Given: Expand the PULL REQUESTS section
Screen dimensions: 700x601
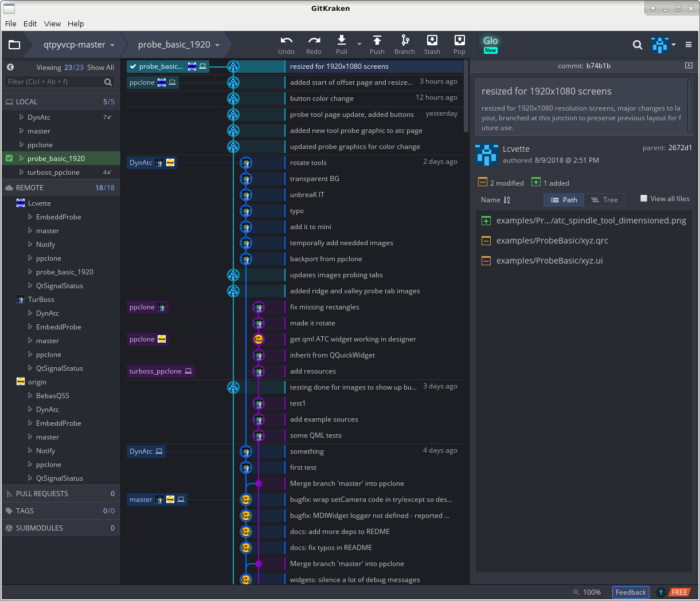Looking at the screenshot, I should click(60, 493).
